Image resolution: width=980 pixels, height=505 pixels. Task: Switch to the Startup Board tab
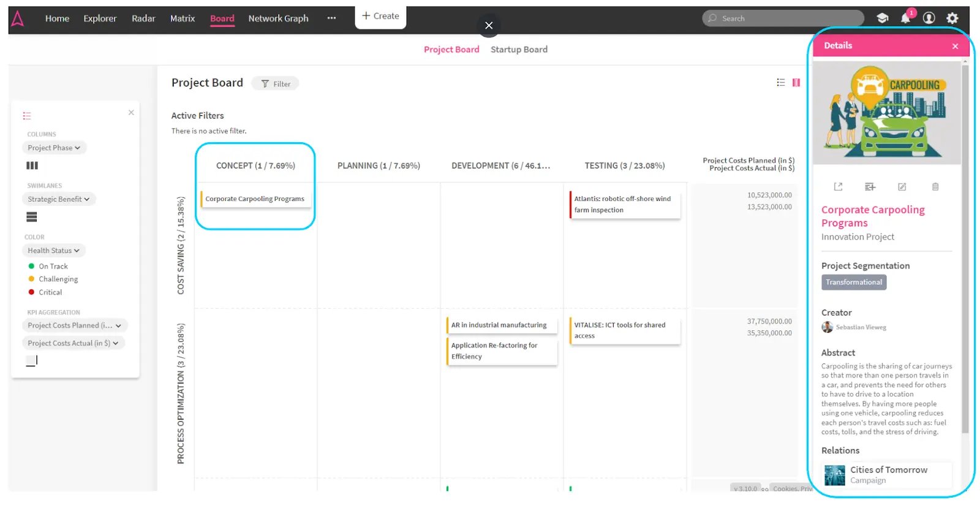pos(519,50)
